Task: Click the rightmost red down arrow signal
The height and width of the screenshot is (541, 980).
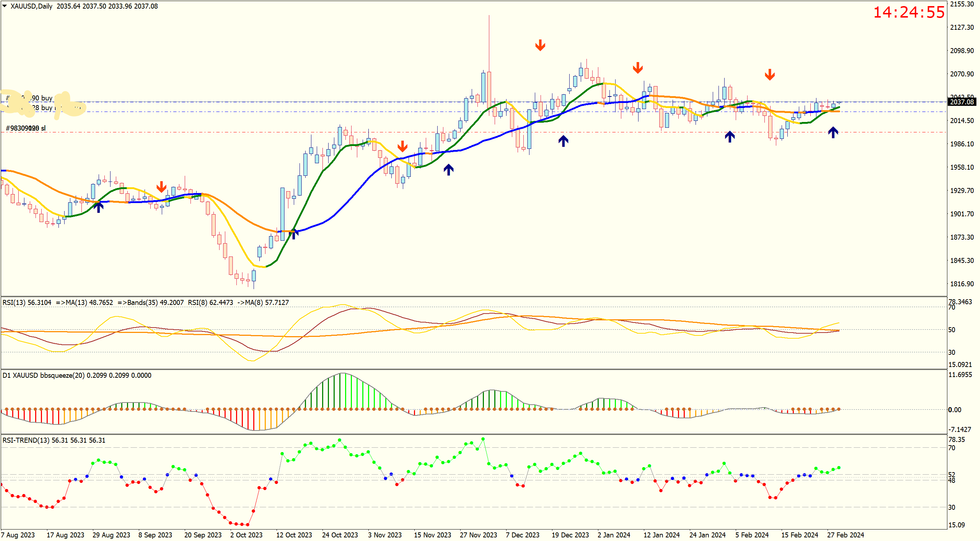Action: [770, 75]
